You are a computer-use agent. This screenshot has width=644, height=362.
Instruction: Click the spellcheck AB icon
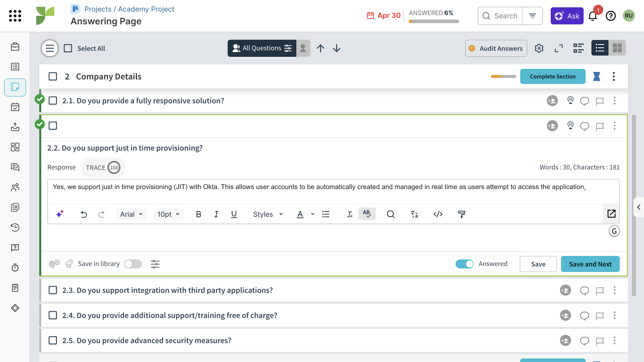tap(367, 214)
